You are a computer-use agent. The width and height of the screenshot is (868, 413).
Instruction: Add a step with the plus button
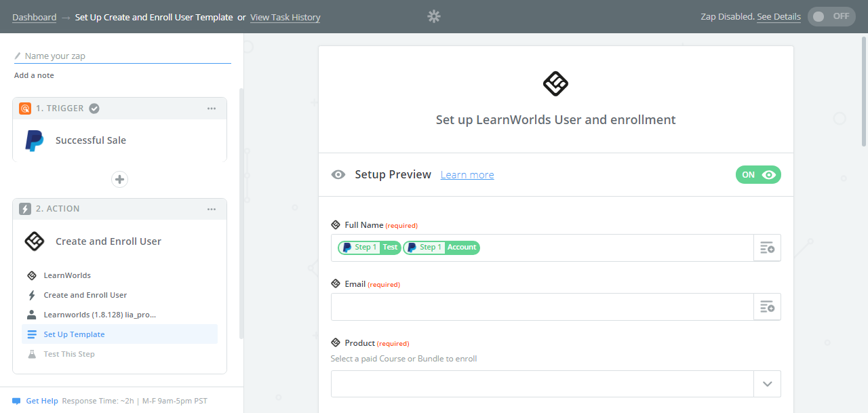click(119, 179)
